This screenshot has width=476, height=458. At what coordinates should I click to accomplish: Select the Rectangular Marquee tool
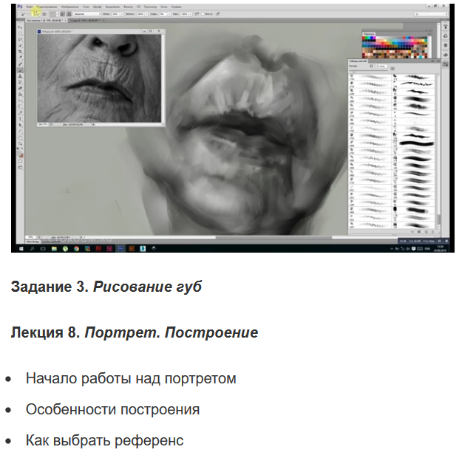click(20, 33)
